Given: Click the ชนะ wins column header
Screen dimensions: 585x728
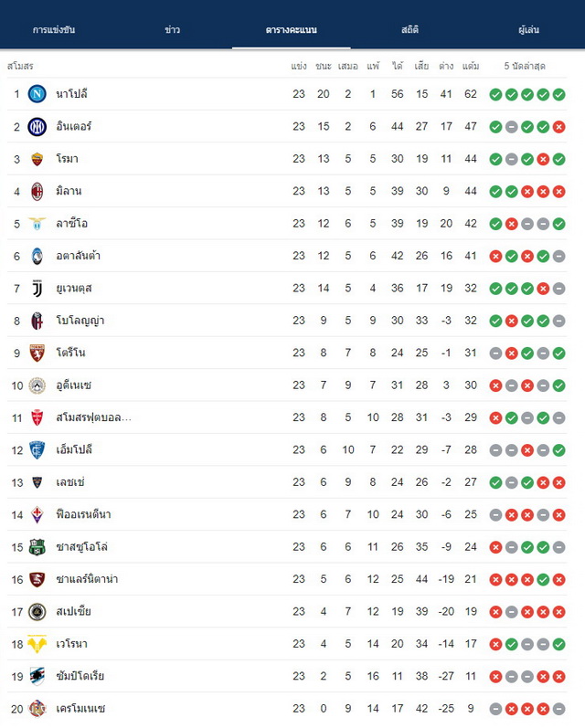Looking at the screenshot, I should (x=324, y=67).
